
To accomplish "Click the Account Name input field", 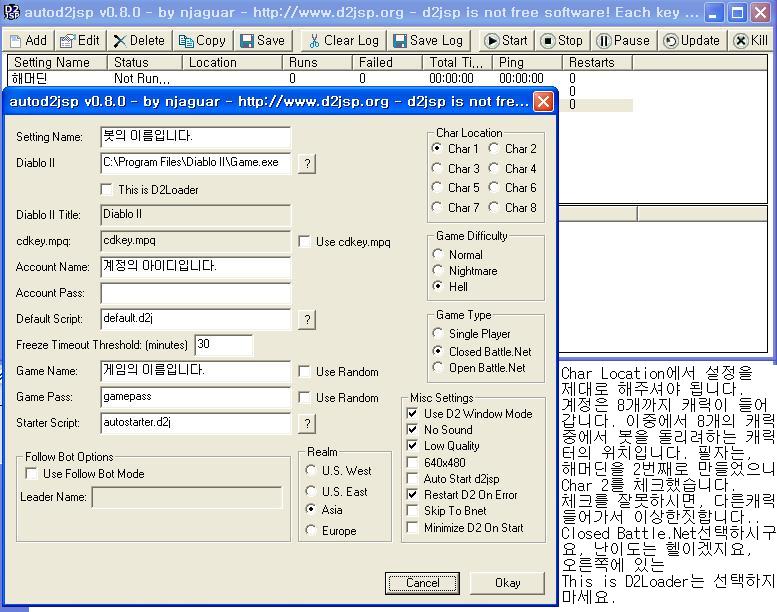I will click(x=196, y=267).
